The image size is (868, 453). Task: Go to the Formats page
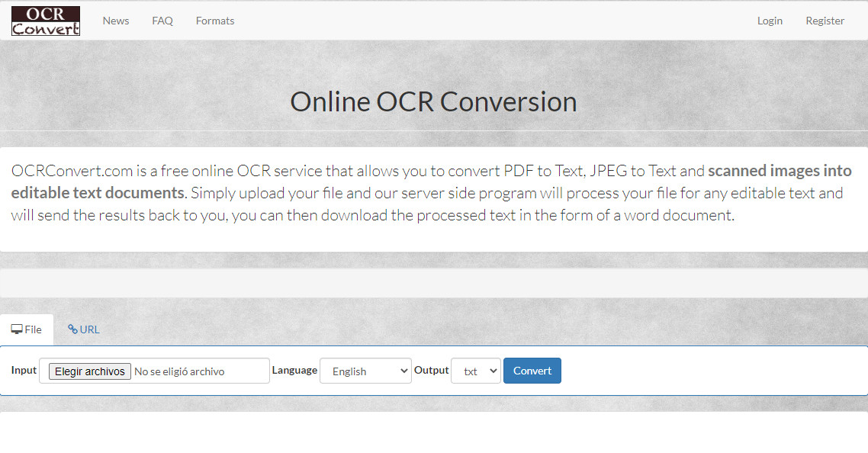tap(215, 21)
